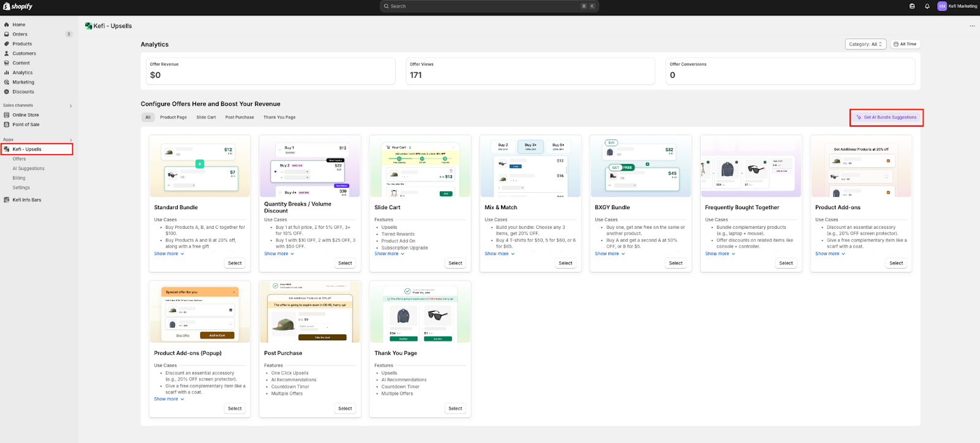Image resolution: width=980 pixels, height=443 pixels.
Task: Open Kefi Info Bars app
Action: [27, 200]
